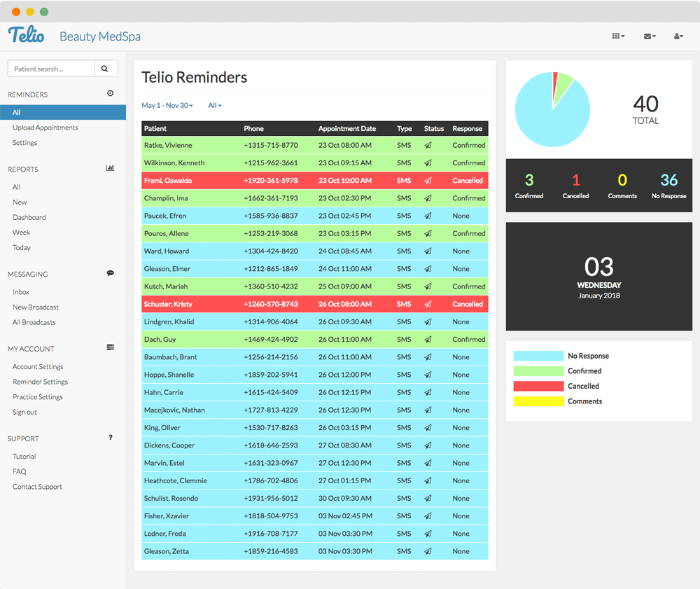700x589 pixels.
Task: Click Contact Support link
Action: 37,487
